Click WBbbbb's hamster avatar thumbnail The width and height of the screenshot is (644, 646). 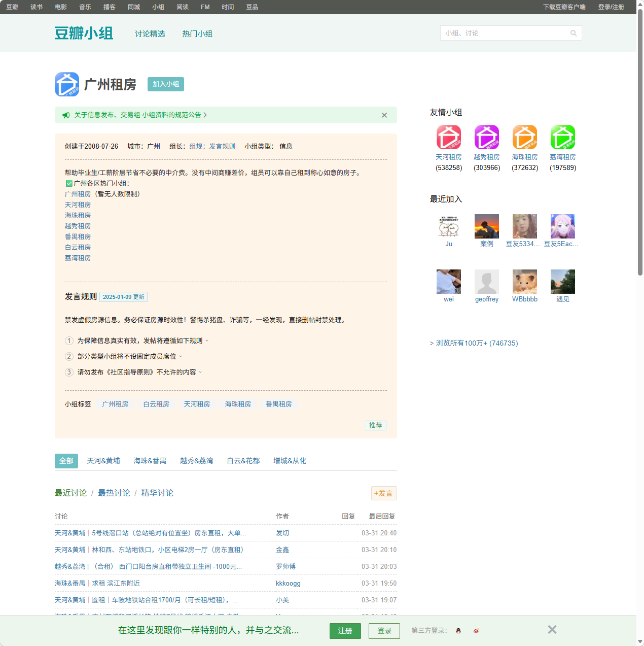click(524, 281)
